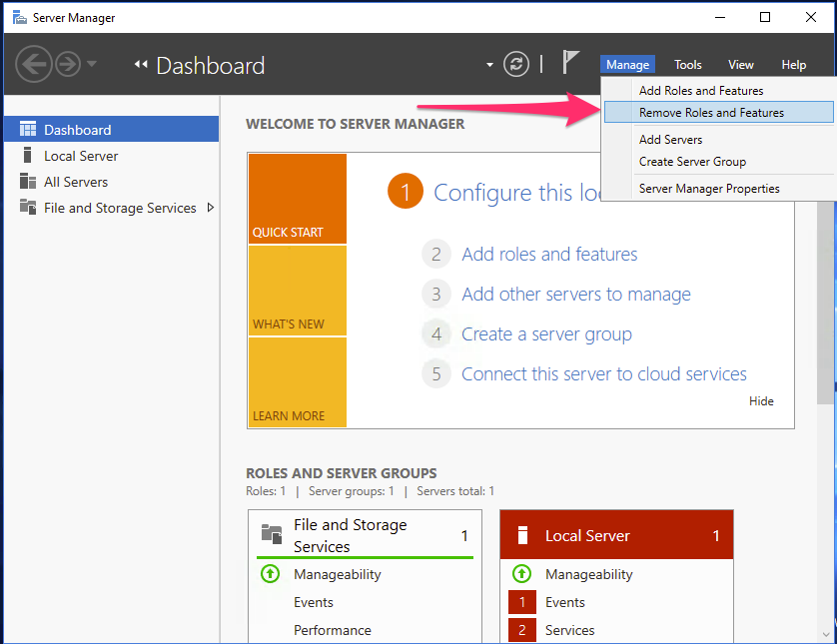Click Add roles and features link
Viewport: 837px width, 644px height.
(549, 254)
